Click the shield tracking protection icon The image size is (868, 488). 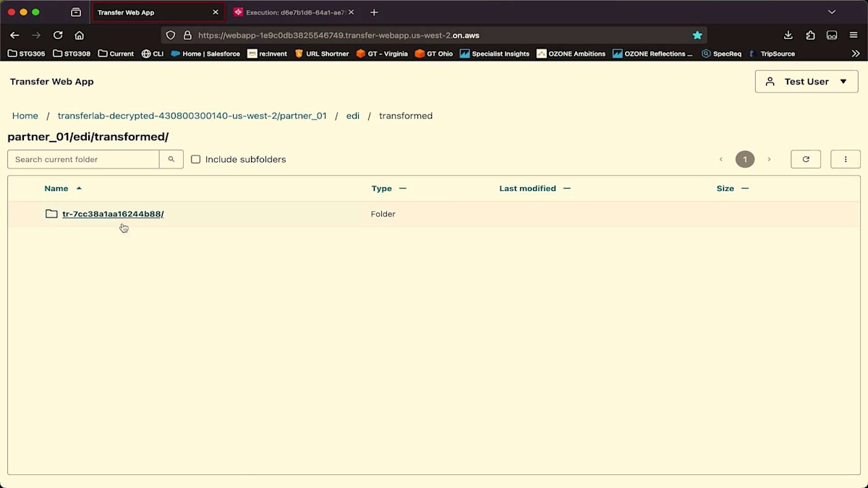(171, 35)
